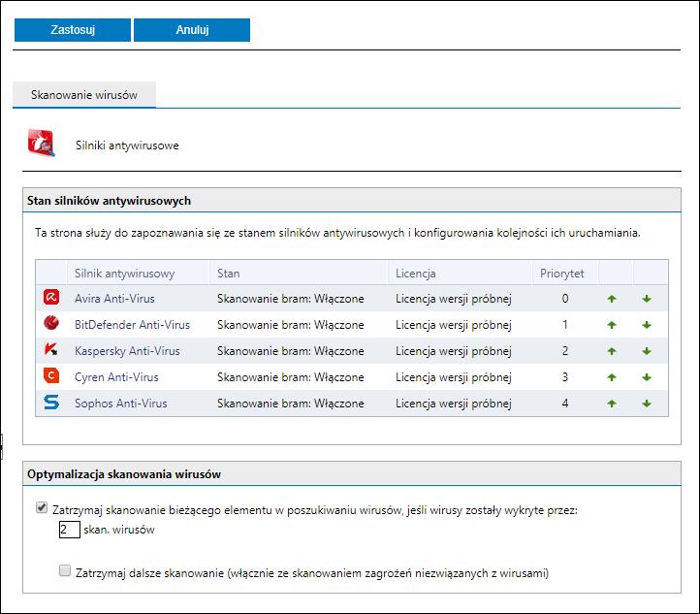Move Kaspersky Anti-Virus down using green arrow
The image size is (700, 614).
(x=647, y=351)
